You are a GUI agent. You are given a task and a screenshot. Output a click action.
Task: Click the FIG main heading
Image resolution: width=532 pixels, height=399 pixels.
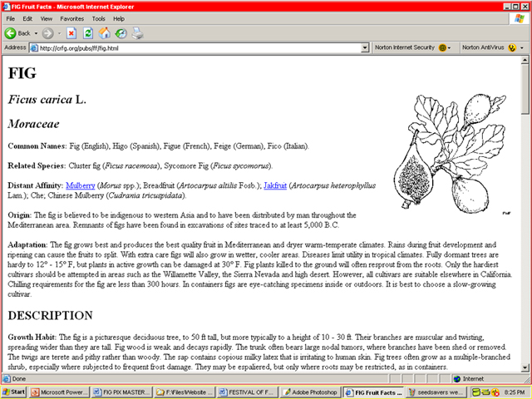coord(22,73)
